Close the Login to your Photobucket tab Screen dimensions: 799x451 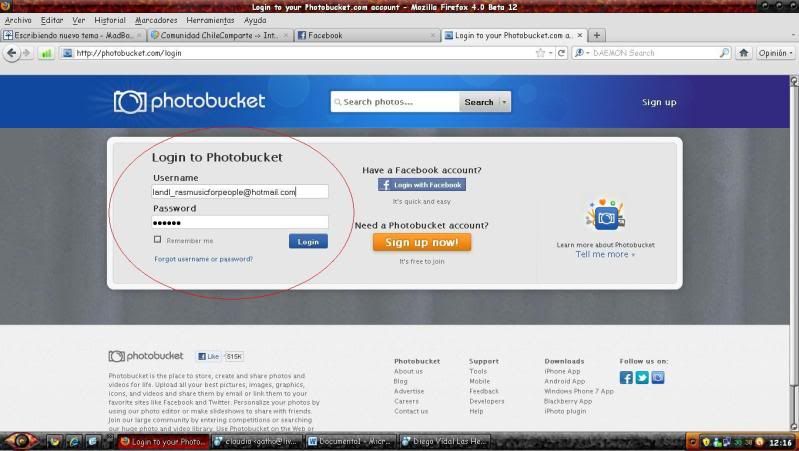(x=580, y=35)
